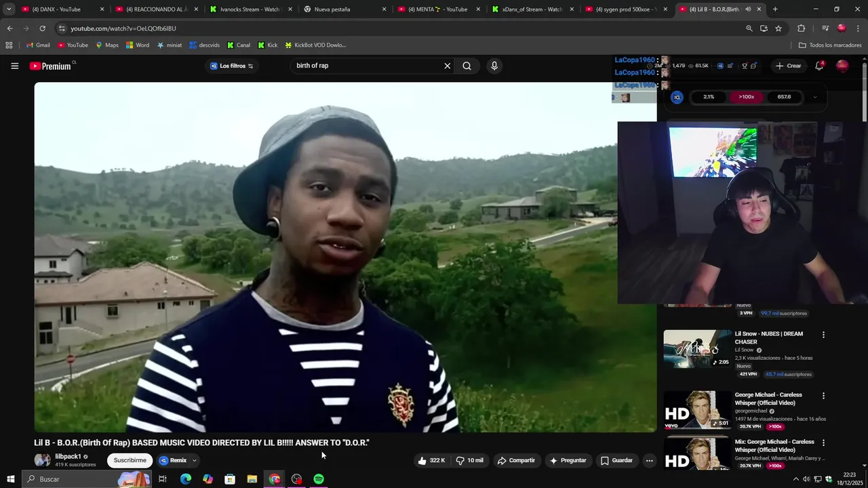868x488 pixels.
Task: Open options for Mix: George Michael row
Action: pyautogui.click(x=823, y=443)
